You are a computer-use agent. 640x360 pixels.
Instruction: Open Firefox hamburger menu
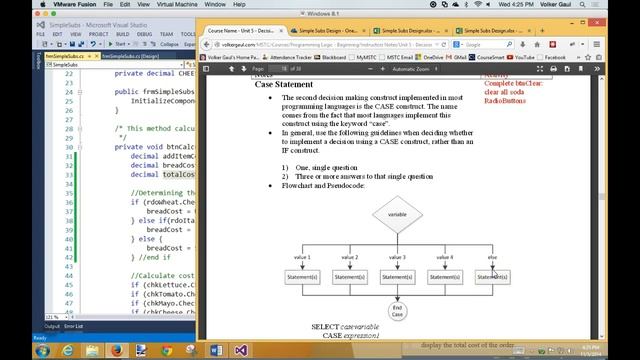click(597, 44)
